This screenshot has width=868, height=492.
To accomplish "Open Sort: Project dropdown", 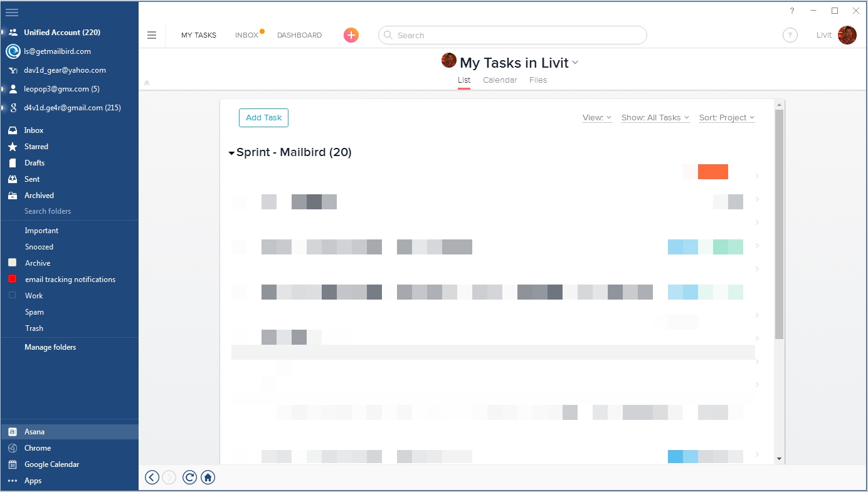I will [727, 118].
